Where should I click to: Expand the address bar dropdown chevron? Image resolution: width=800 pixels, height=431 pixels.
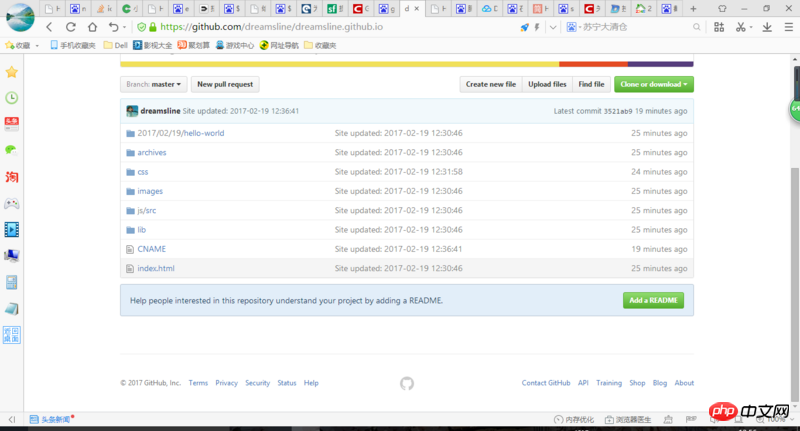coord(553,28)
